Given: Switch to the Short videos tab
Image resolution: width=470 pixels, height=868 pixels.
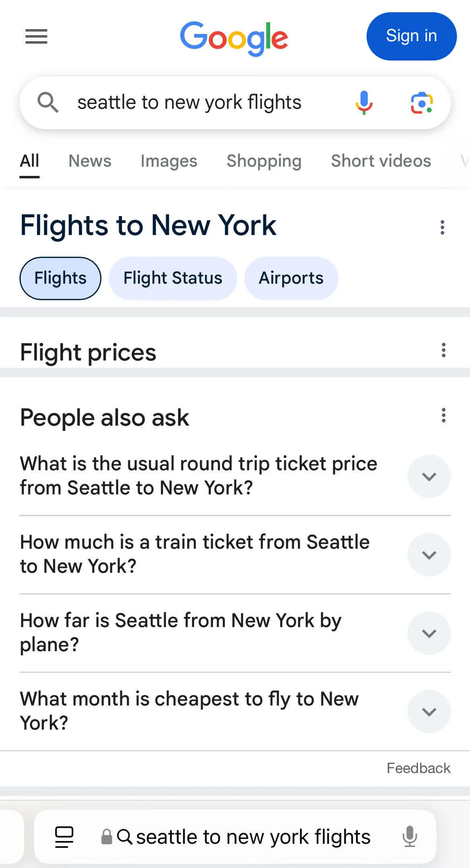Looking at the screenshot, I should (x=381, y=161).
